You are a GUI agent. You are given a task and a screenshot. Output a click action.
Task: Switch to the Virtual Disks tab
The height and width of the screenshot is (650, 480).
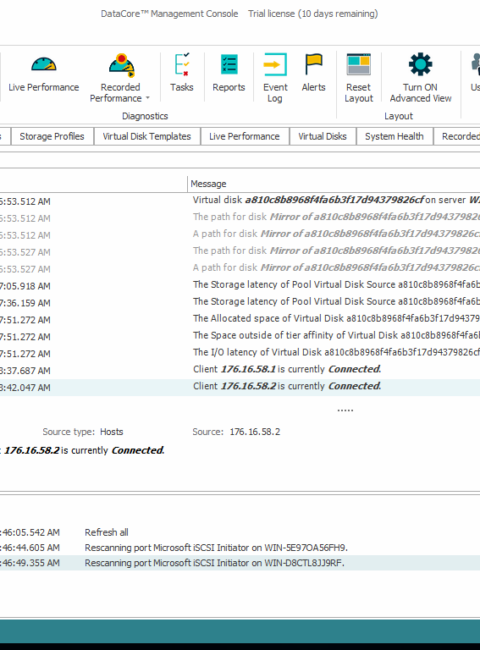(x=322, y=136)
